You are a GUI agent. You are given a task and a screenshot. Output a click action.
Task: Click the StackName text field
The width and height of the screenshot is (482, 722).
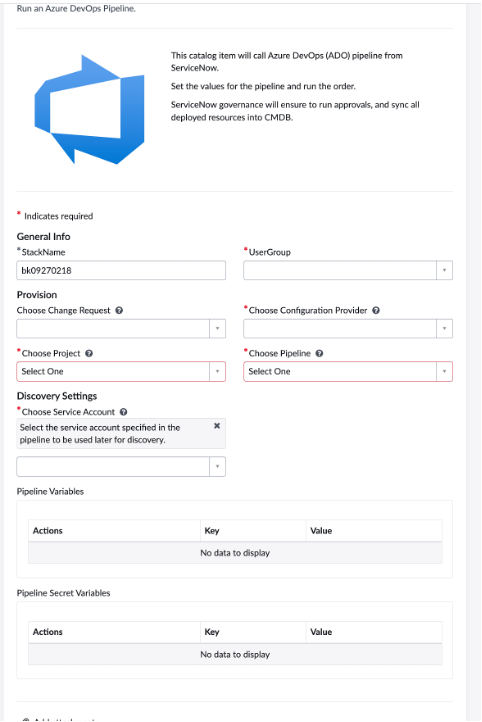coord(121,270)
